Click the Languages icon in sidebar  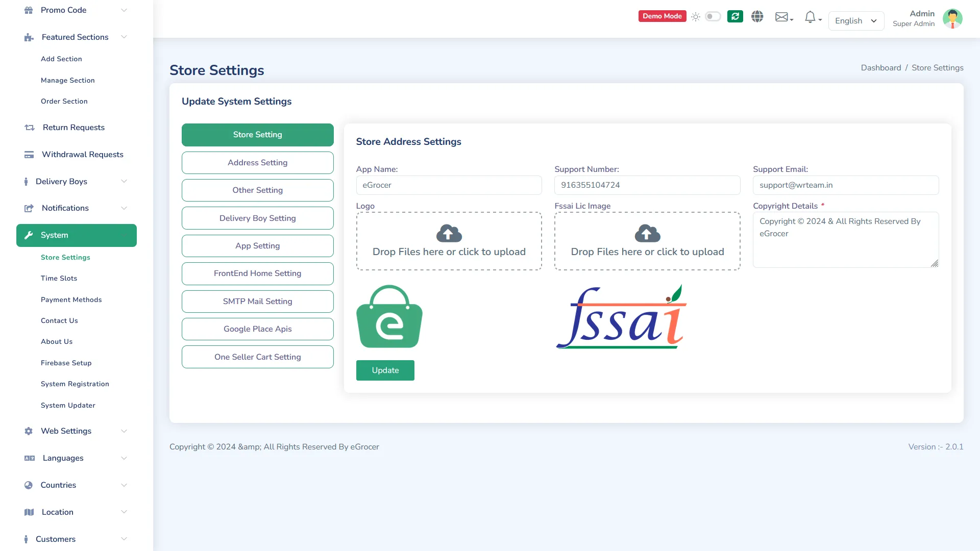tap(30, 458)
